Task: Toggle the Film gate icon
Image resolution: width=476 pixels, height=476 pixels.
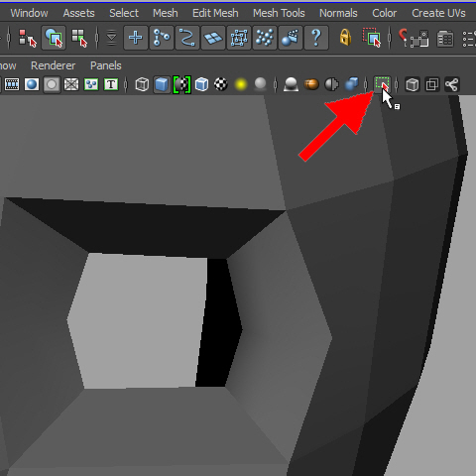Action: (x=12, y=84)
